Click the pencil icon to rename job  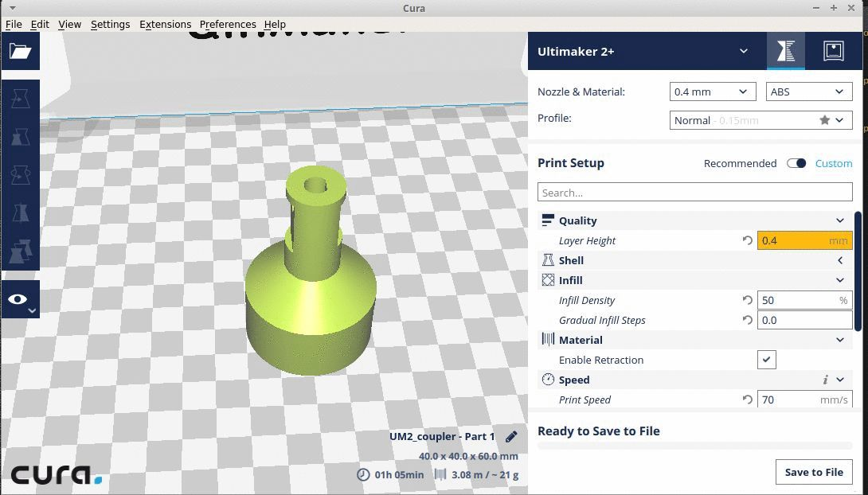click(511, 437)
